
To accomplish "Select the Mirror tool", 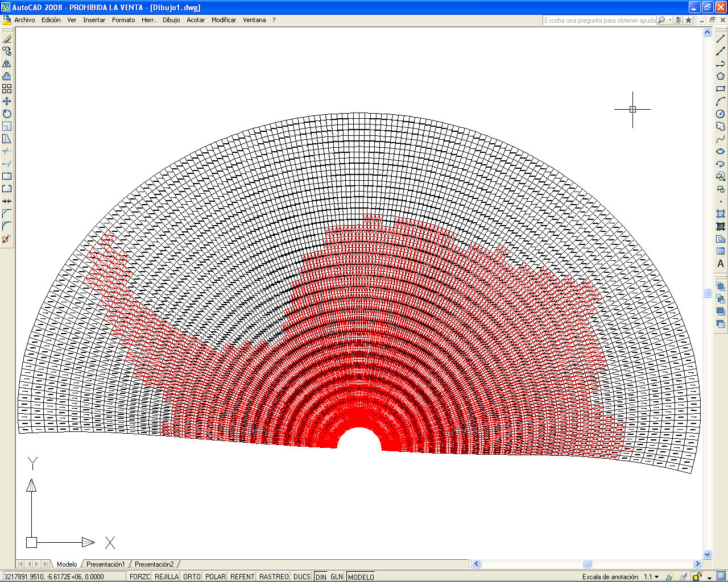I will pos(7,64).
